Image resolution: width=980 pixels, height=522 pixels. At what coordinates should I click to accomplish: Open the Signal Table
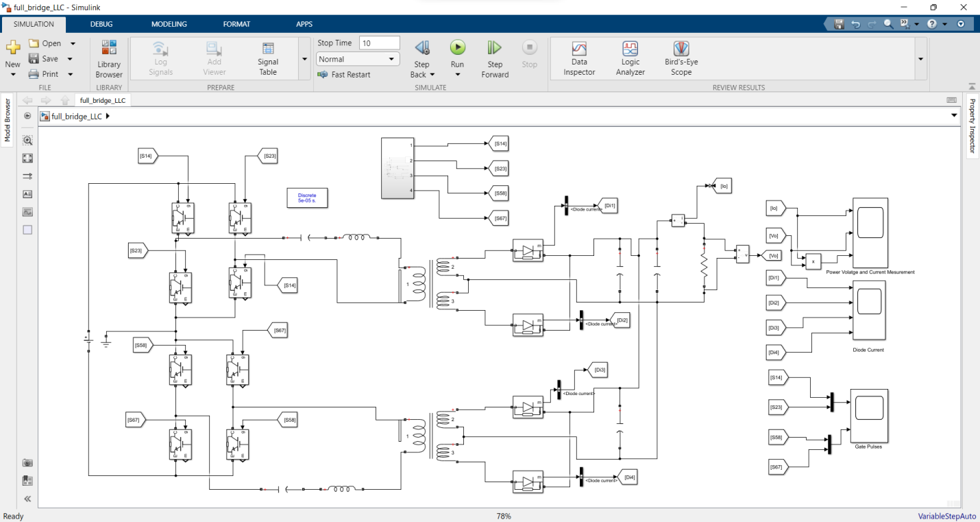tap(268, 58)
